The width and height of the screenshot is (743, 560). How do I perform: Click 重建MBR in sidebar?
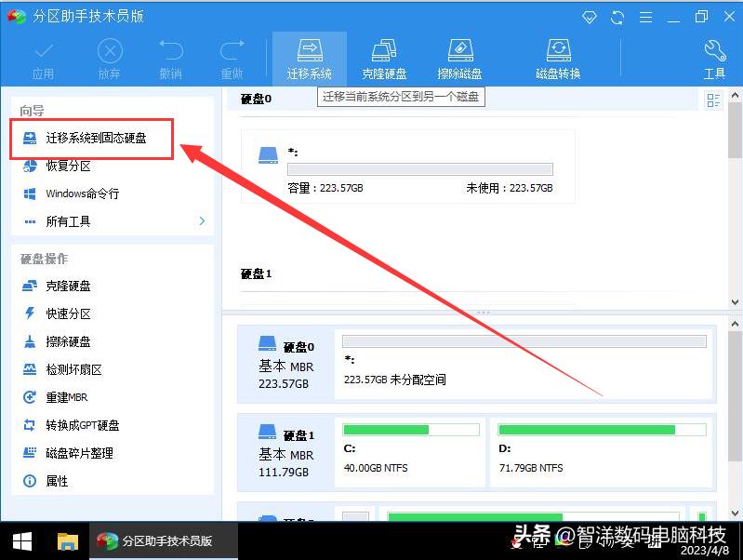66,397
